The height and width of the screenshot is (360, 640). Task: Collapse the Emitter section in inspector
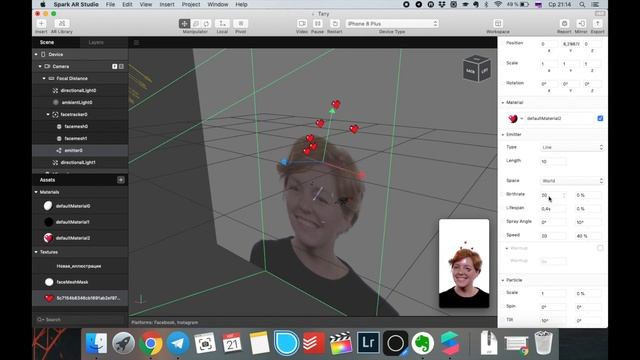coord(503,134)
